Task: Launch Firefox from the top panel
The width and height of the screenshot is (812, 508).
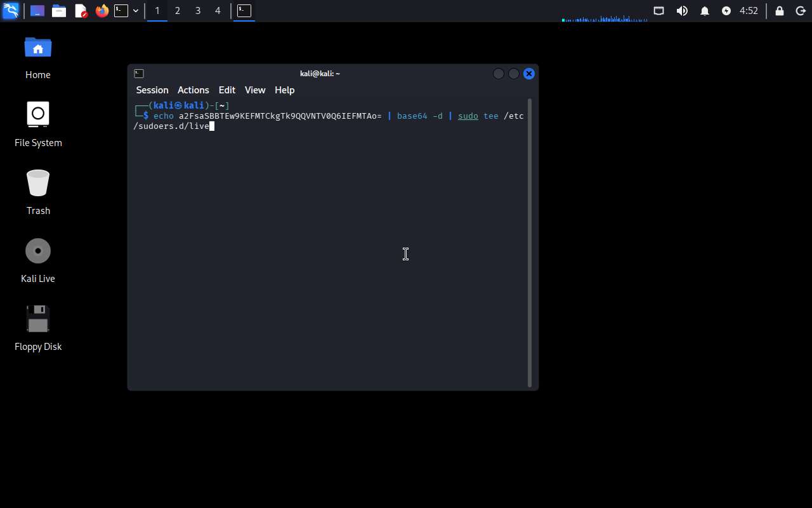Action: 101,11
